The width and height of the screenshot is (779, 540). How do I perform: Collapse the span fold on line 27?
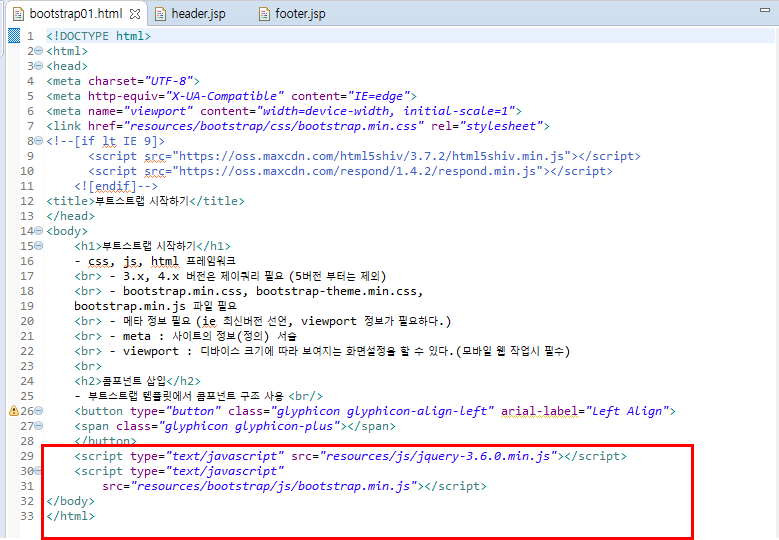point(39,426)
